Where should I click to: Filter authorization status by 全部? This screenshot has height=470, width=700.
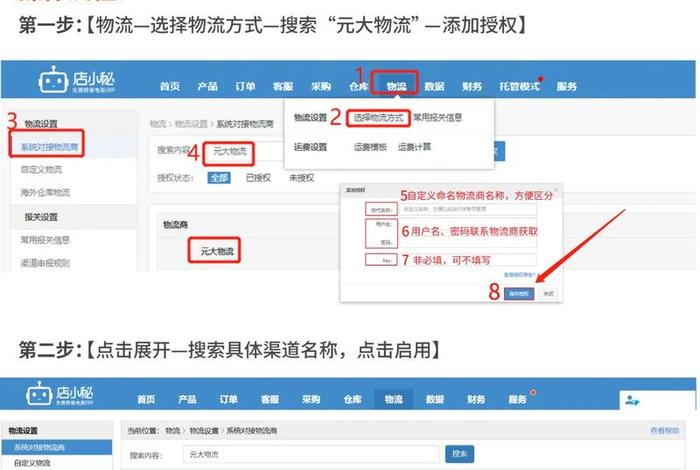tap(219, 178)
